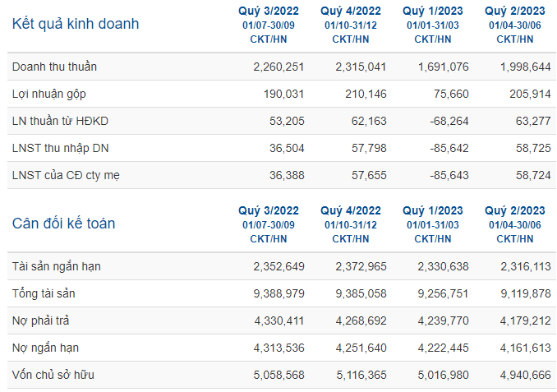Click LNST của CĐ cty mẹ label
This screenshot has height=392, width=557.
click(x=66, y=176)
